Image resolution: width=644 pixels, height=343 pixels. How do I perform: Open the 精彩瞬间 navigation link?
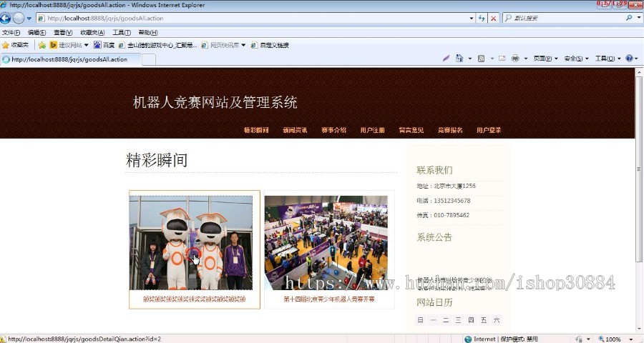256,130
